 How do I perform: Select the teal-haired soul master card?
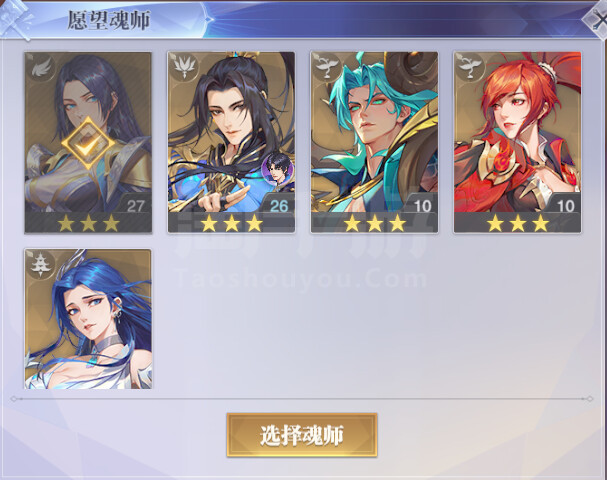[374, 142]
